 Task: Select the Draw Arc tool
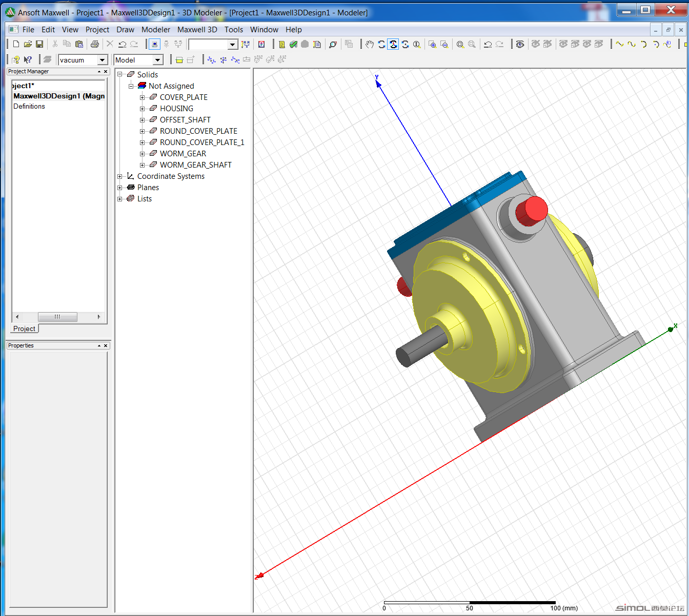pyautogui.click(x=644, y=45)
